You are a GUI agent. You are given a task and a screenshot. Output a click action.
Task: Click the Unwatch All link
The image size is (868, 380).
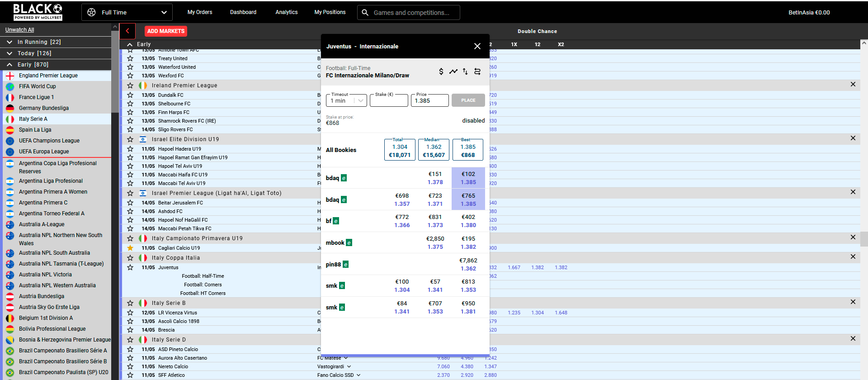[20, 30]
